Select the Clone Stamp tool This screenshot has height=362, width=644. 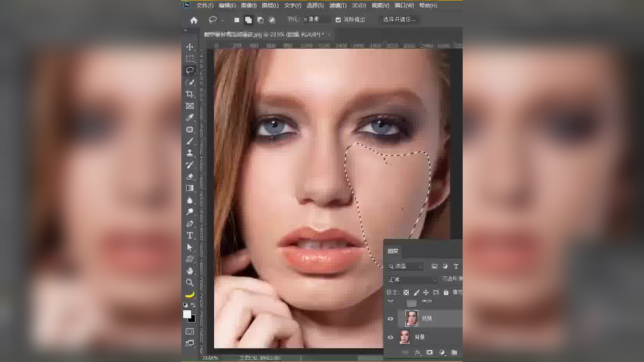[x=190, y=153]
